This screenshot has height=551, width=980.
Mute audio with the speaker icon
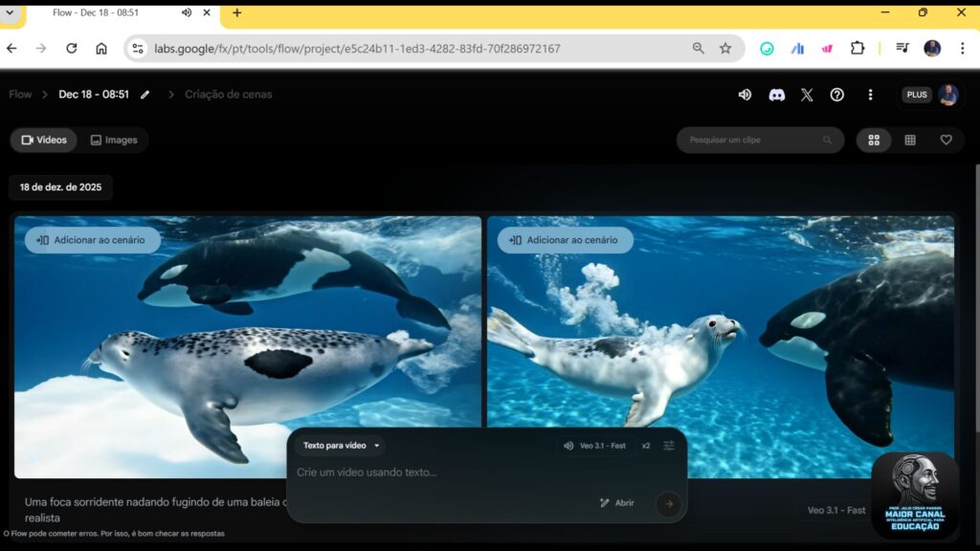click(x=746, y=94)
